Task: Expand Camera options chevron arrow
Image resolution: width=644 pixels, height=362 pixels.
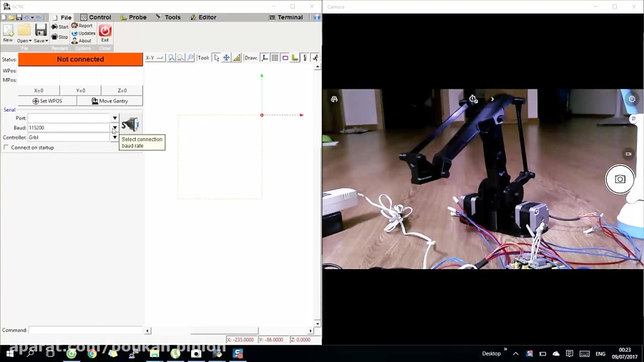Action: (492, 99)
